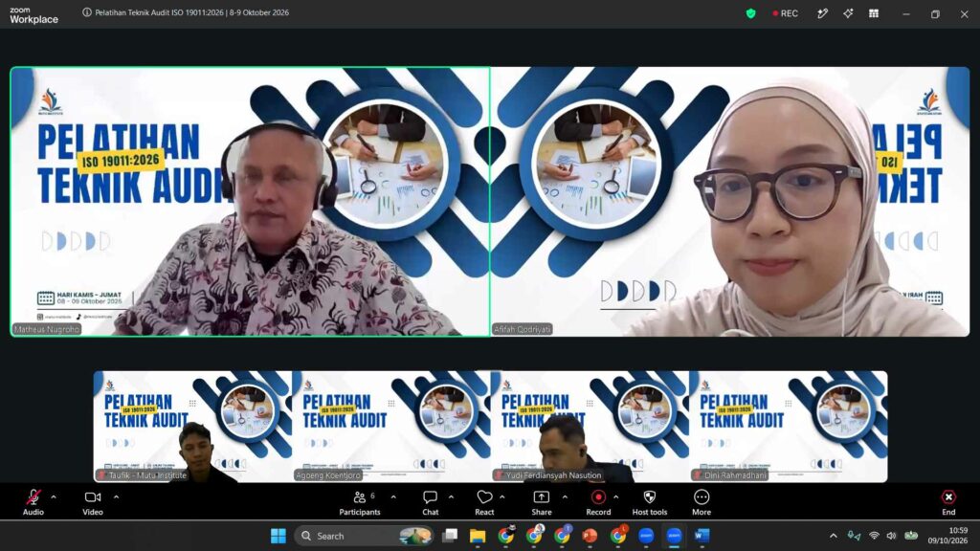Expand the arrow next to Chat
The width and height of the screenshot is (980, 551).
click(451, 497)
